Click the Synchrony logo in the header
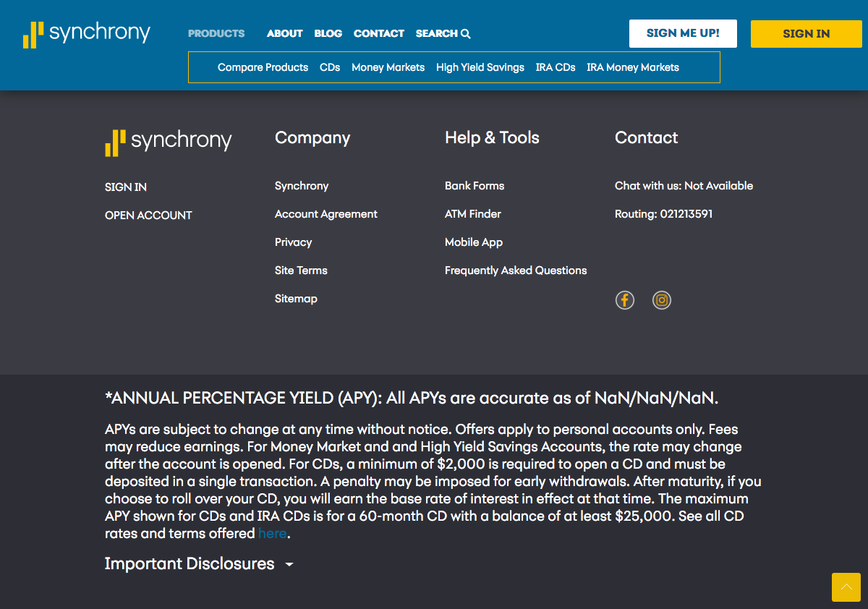 [87, 34]
